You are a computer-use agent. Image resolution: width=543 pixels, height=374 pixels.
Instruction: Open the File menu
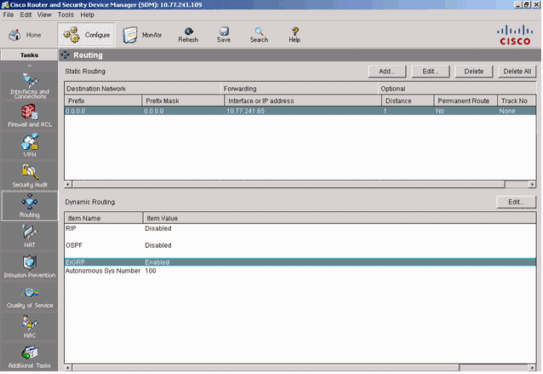point(8,15)
